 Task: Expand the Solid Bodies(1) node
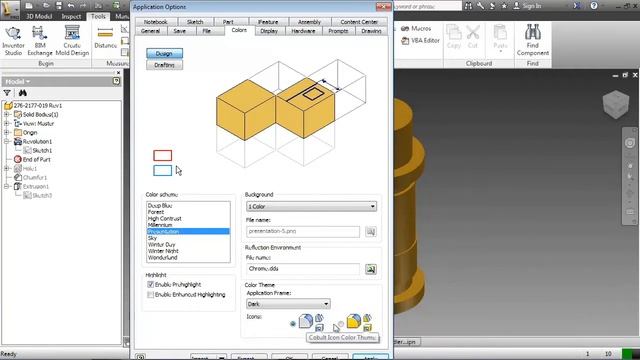pos(7,115)
